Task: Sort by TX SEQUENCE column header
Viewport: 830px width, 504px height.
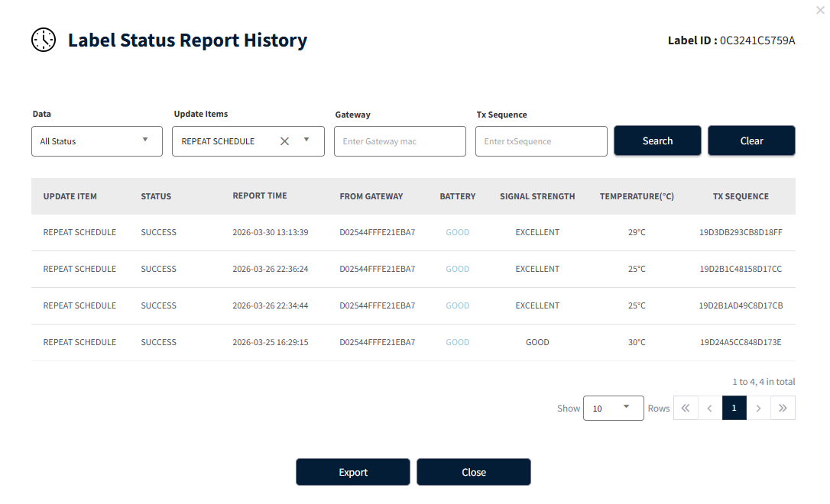Action: (x=741, y=196)
